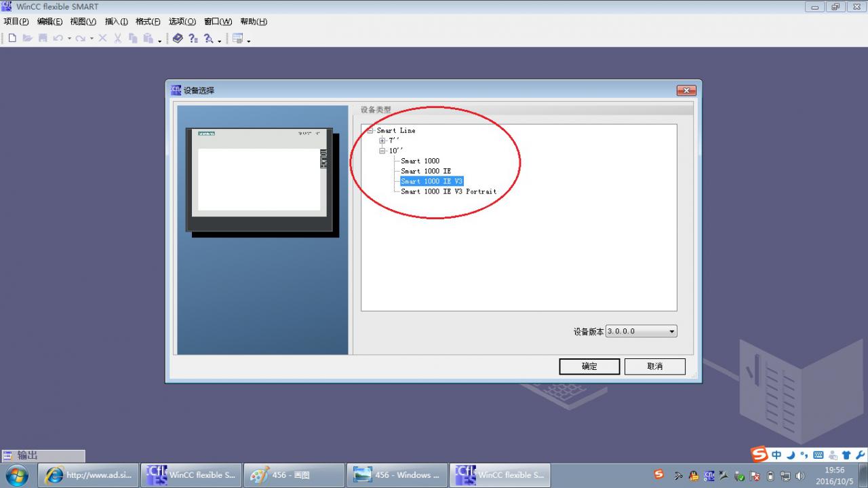Switch to 456 - 画图 Paint taskbar item
The width and height of the screenshot is (868, 488).
tap(294, 475)
